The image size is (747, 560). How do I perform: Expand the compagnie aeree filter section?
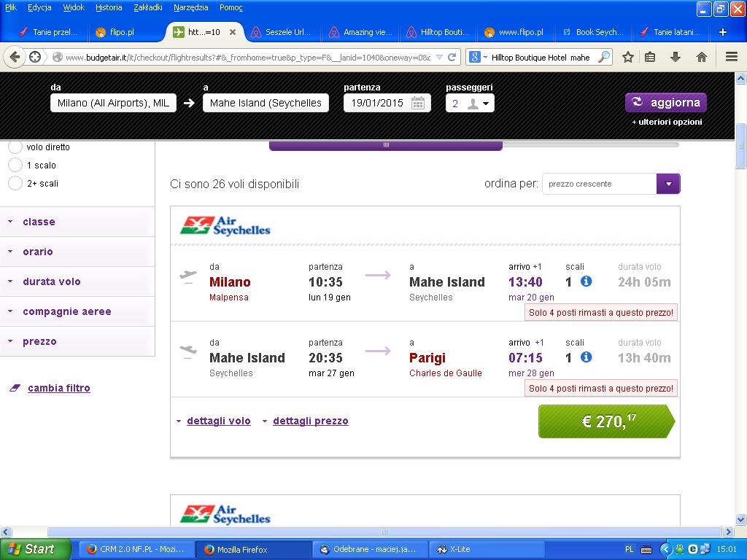point(77,312)
